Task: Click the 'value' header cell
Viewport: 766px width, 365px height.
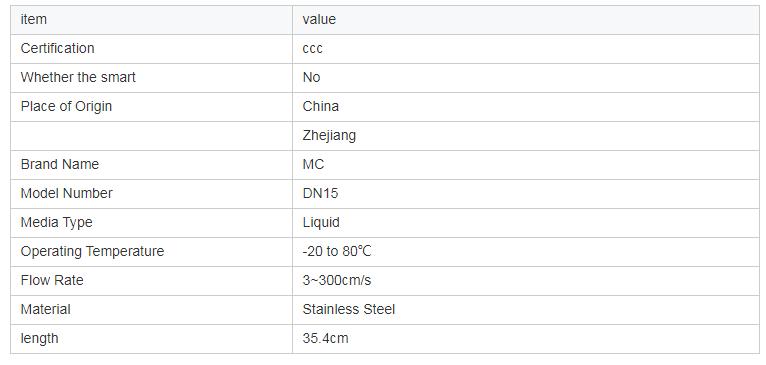Action: tap(526, 20)
